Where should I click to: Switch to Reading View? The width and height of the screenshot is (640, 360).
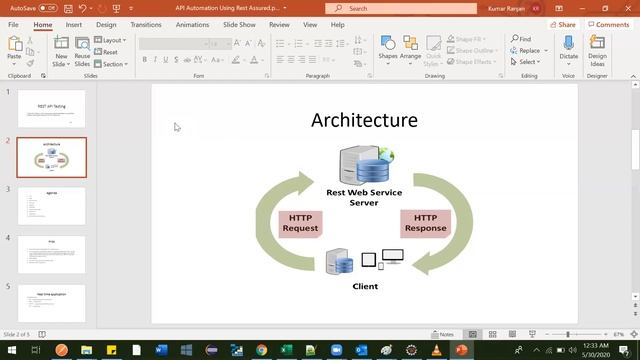pyautogui.click(x=512, y=334)
